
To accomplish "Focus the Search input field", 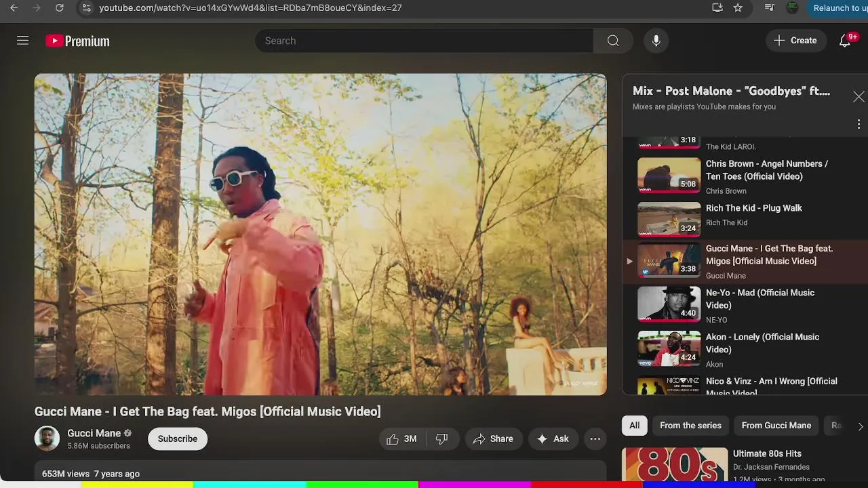I will (424, 41).
